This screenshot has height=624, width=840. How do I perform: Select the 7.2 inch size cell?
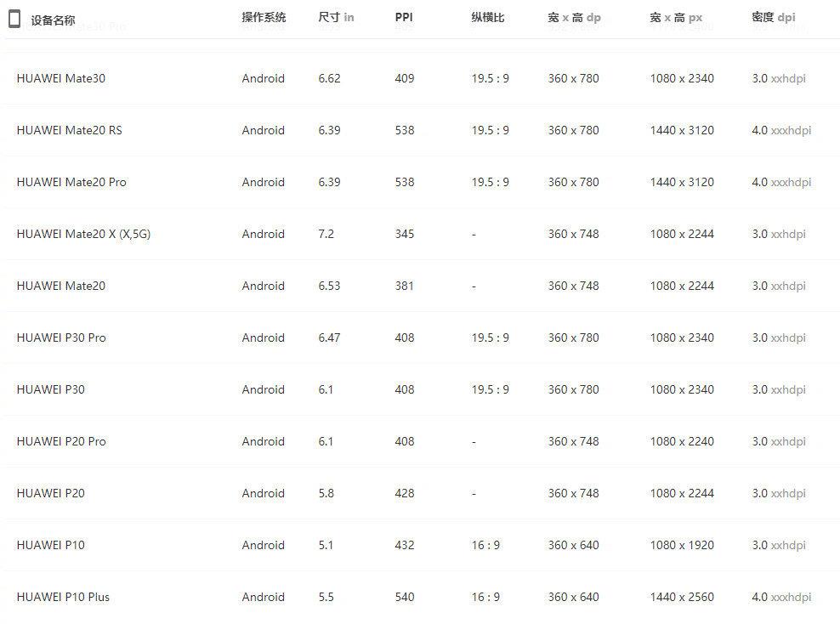coord(326,234)
